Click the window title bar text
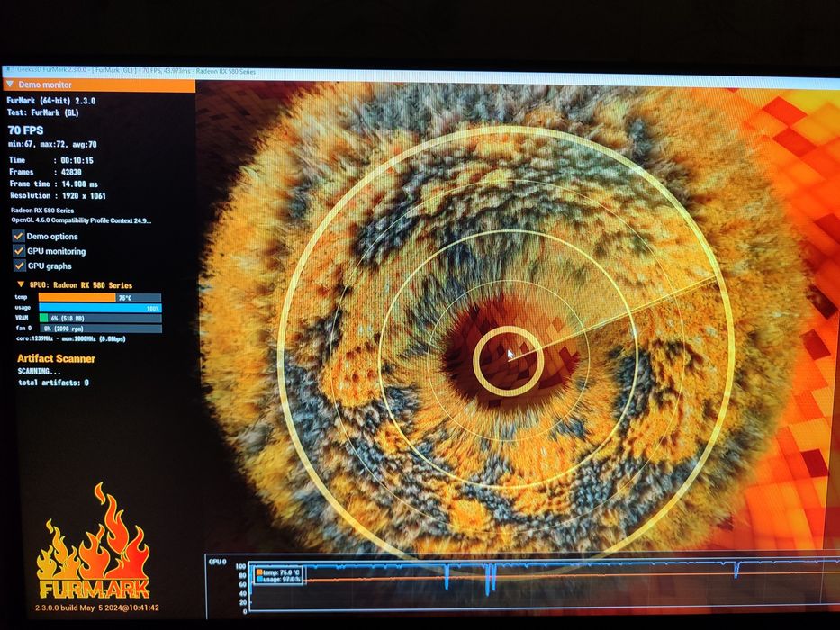The image size is (840, 630). [x=137, y=71]
